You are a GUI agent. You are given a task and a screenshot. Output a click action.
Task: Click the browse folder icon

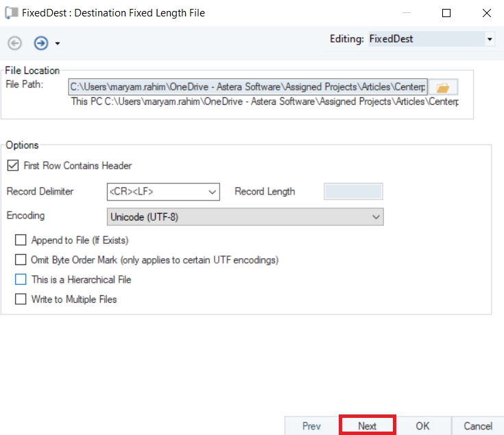coord(443,88)
